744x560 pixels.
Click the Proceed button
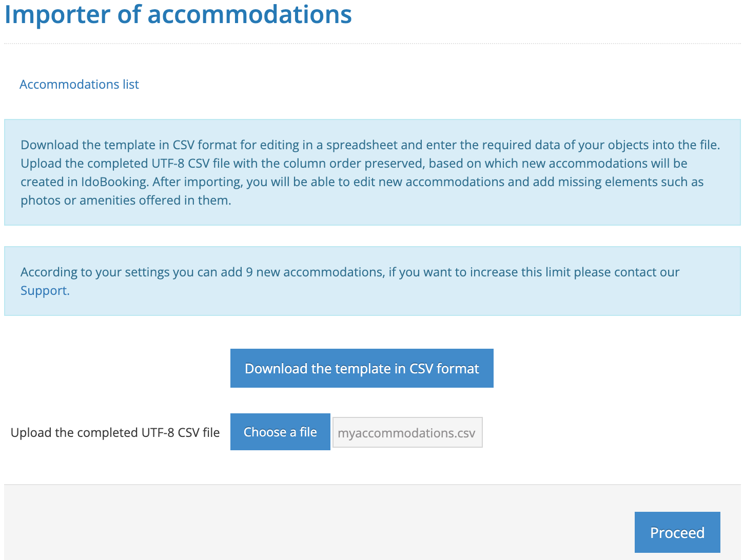pos(677,533)
